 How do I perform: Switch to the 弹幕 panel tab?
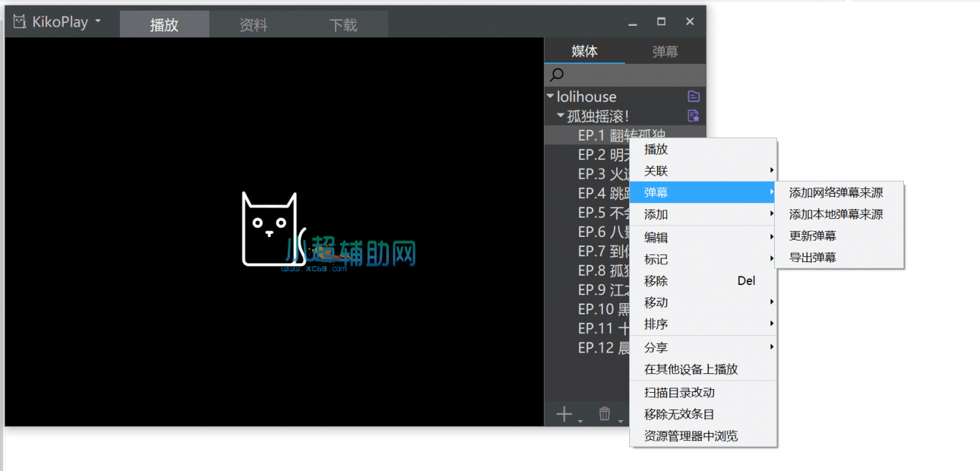click(x=664, y=51)
